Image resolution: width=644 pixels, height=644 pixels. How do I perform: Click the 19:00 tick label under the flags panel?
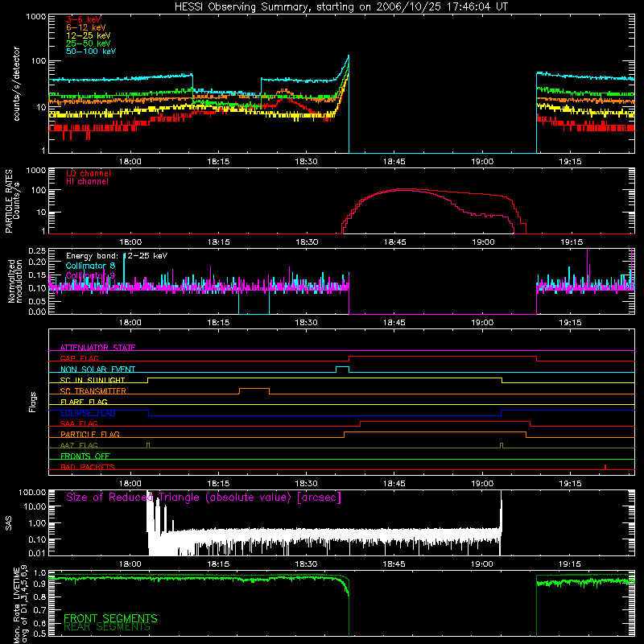point(482,484)
